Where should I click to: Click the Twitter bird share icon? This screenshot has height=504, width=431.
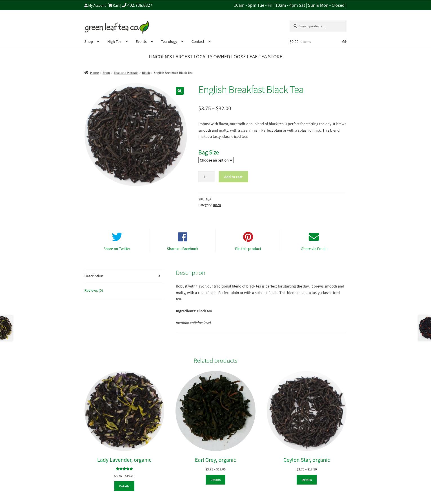pos(117,237)
